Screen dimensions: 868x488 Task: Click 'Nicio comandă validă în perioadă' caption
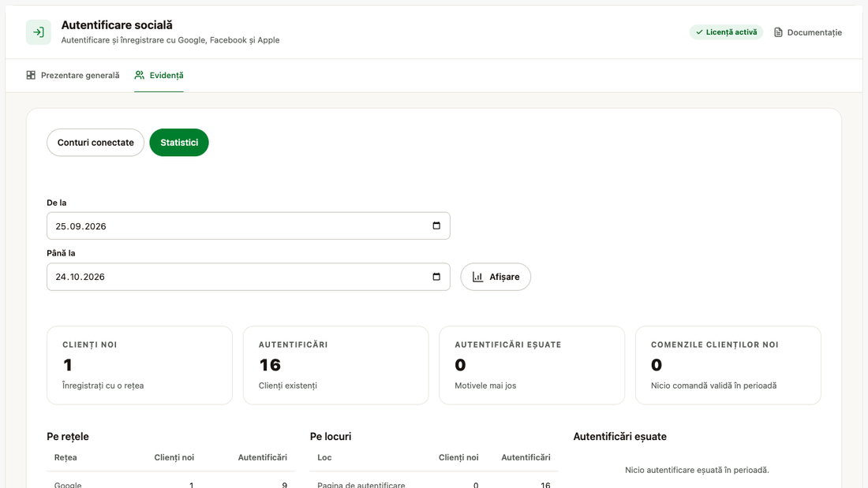[713, 386]
